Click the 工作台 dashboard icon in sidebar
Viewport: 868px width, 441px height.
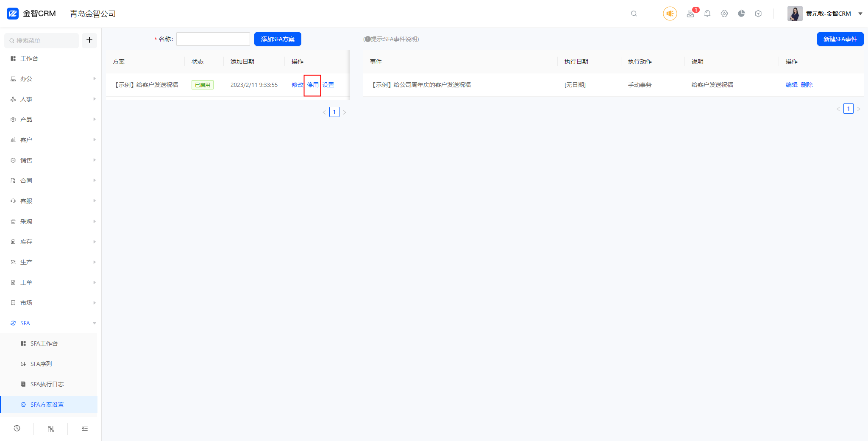[13, 59]
